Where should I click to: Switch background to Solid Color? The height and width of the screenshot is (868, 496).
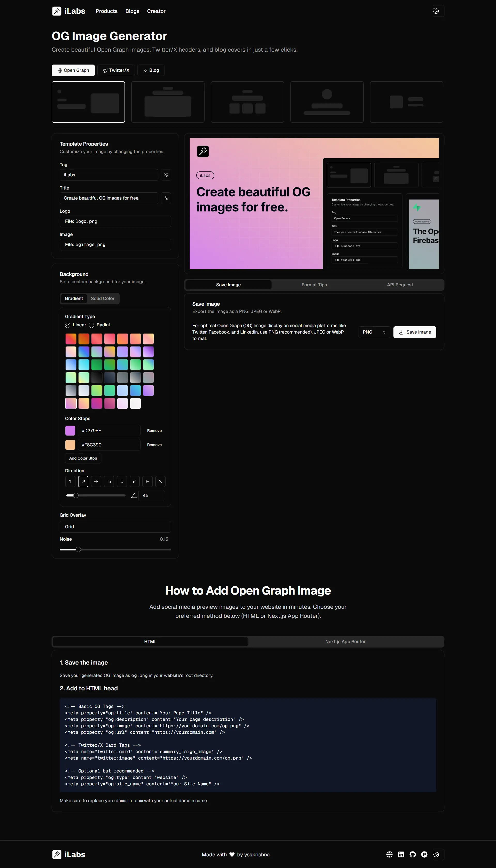(103, 298)
